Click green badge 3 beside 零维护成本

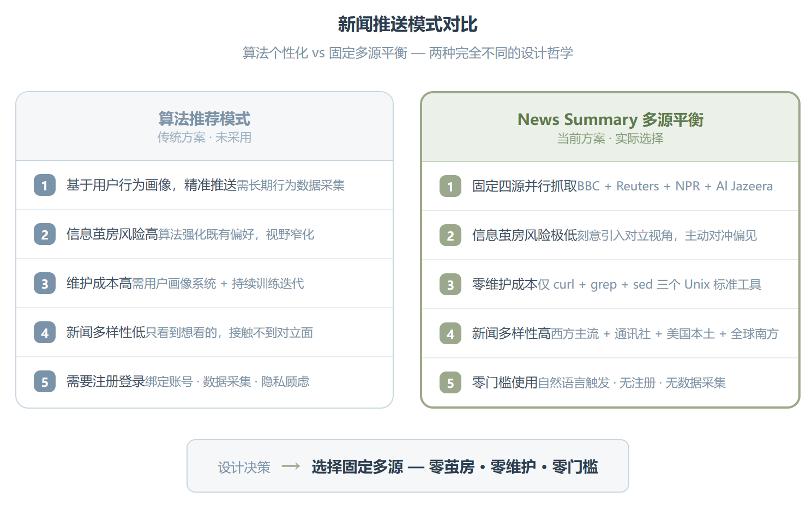pyautogui.click(x=450, y=284)
